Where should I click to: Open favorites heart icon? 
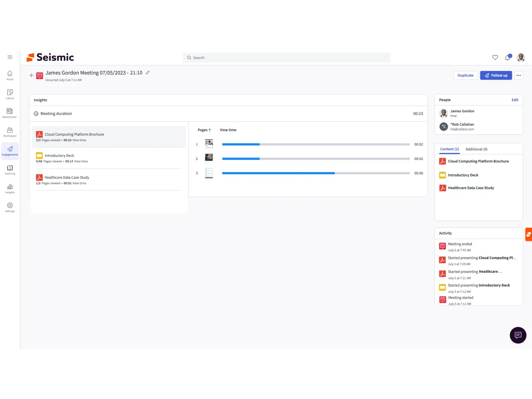point(495,58)
